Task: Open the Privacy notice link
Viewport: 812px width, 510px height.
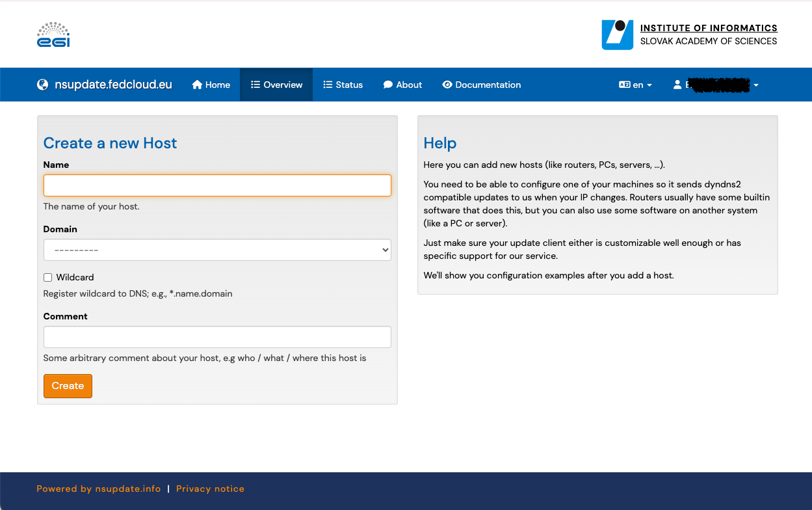Action: tap(210, 489)
